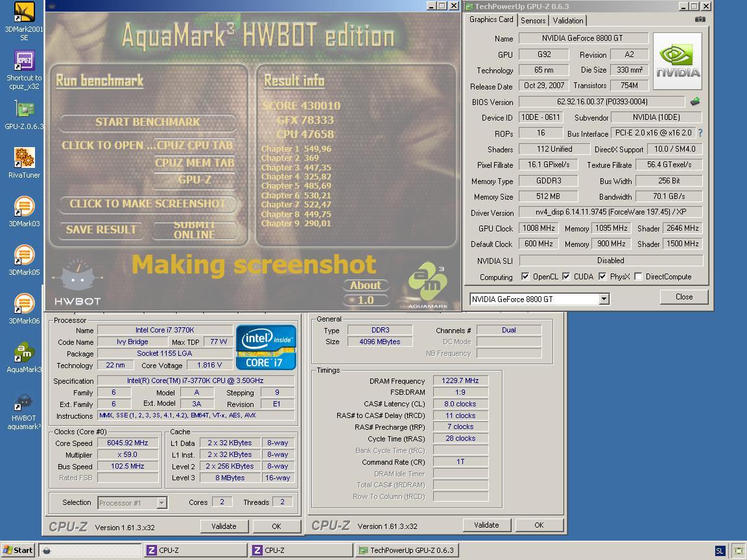Select TechPowerUp GPU-Z taskbar button
Screen dimensions: 747x560
407,550
